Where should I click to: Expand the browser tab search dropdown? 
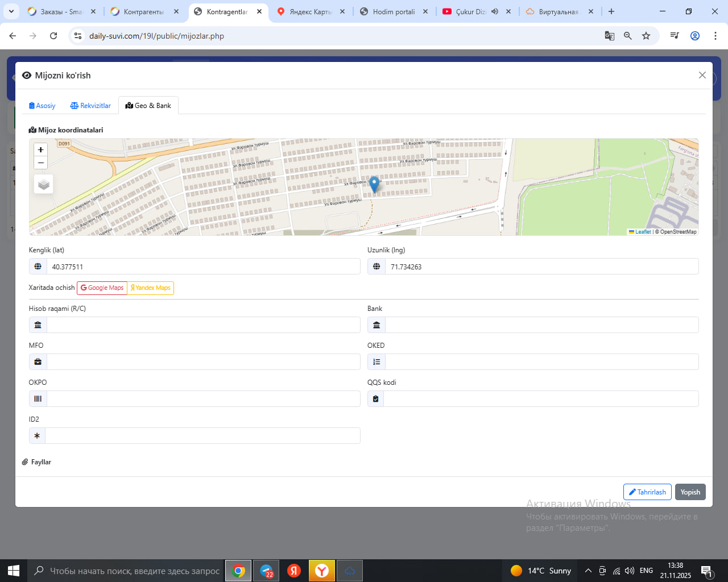pos(11,11)
